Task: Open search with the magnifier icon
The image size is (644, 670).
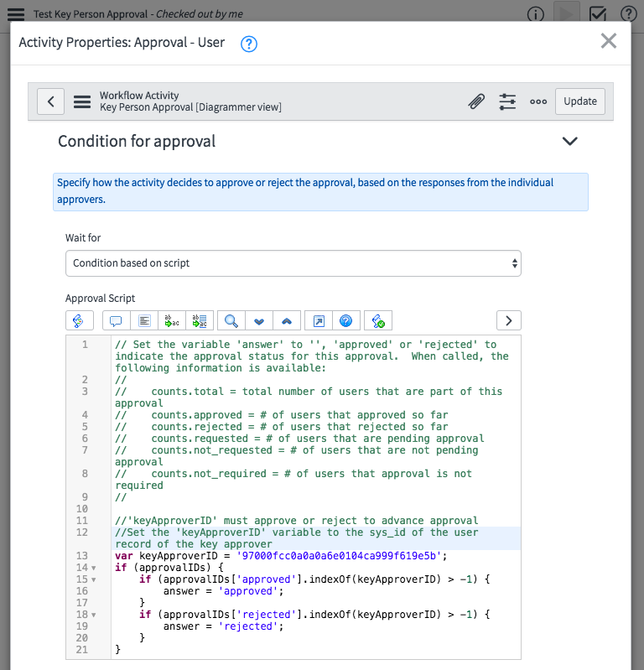Action: 231,320
